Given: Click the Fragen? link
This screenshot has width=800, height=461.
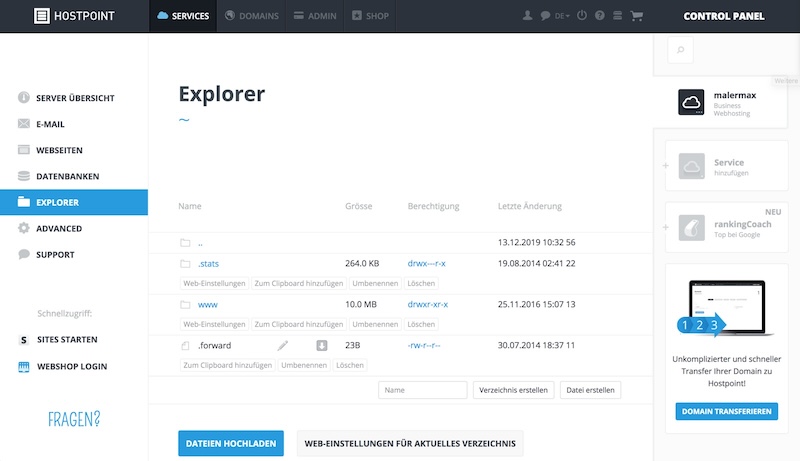Looking at the screenshot, I should tap(74, 419).
